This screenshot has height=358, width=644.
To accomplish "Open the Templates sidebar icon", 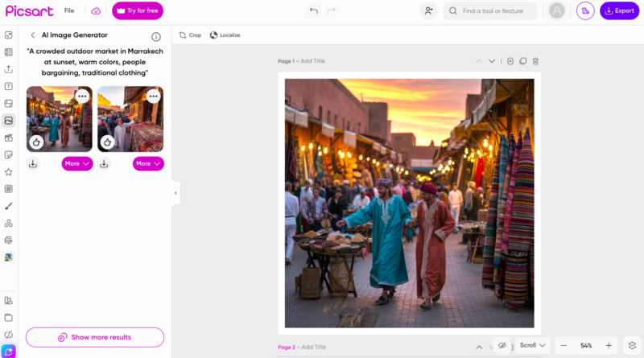I will point(9,52).
